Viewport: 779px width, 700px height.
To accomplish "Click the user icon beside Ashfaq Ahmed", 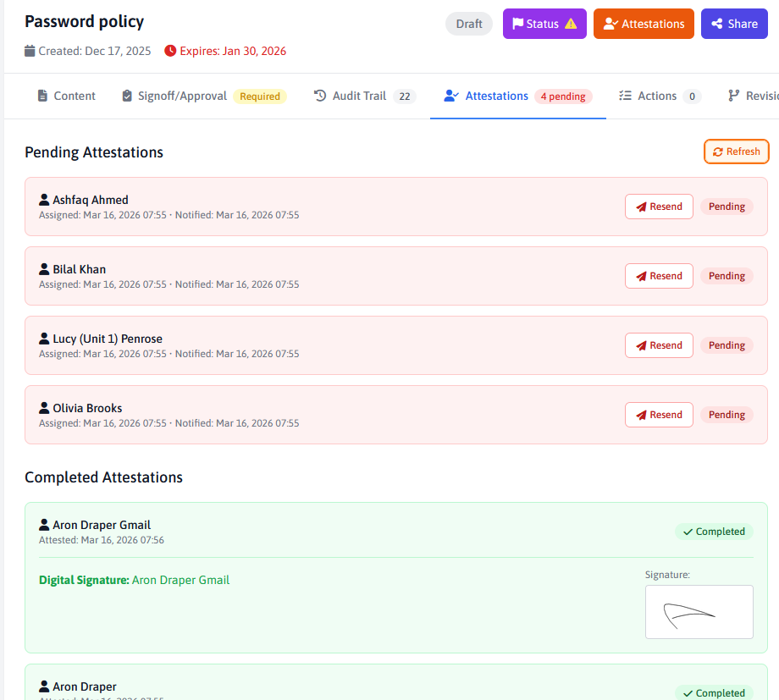I will click(x=44, y=200).
